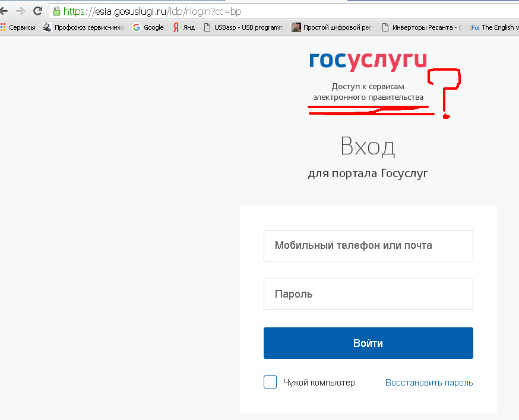The height and width of the screenshot is (420, 519).
Task: Click the Госуслуги logo
Action: tap(368, 61)
